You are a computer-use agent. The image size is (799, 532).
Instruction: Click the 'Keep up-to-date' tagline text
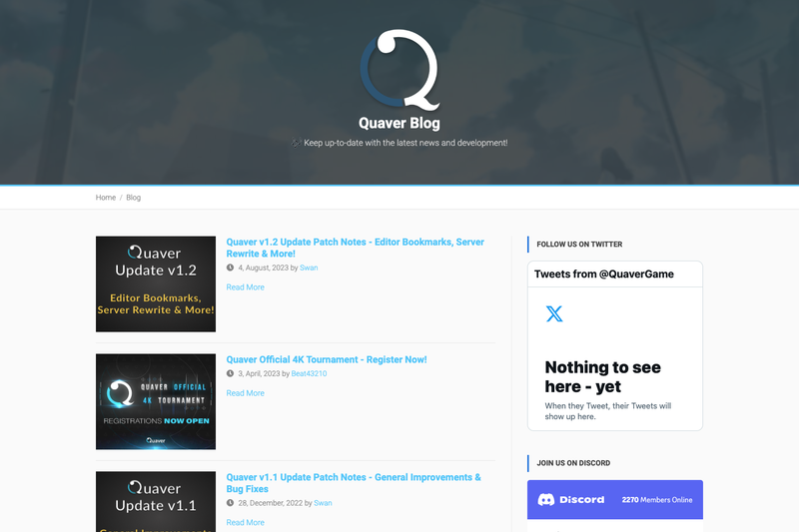tap(405, 143)
